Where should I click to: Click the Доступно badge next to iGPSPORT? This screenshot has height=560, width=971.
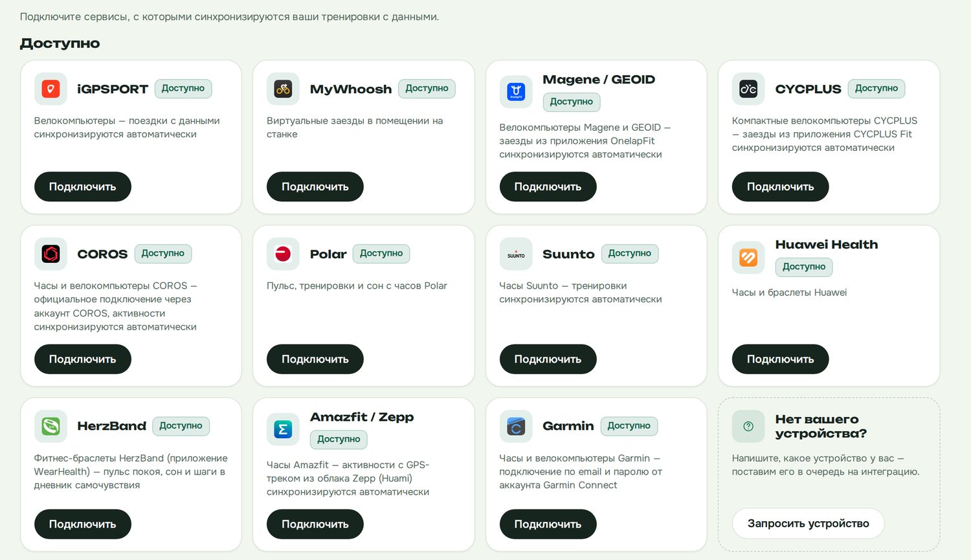[x=183, y=89]
